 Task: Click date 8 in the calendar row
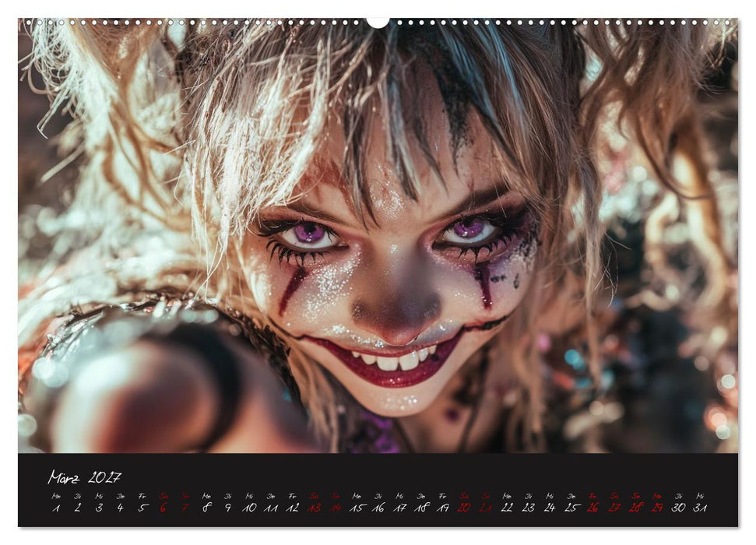[x=206, y=508]
